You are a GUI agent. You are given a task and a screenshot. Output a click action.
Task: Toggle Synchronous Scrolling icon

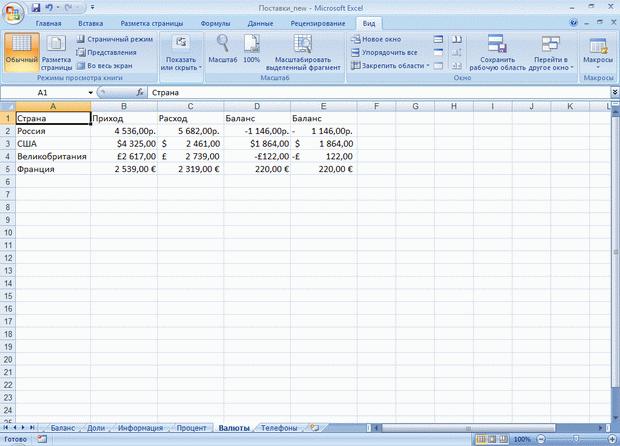point(457,52)
